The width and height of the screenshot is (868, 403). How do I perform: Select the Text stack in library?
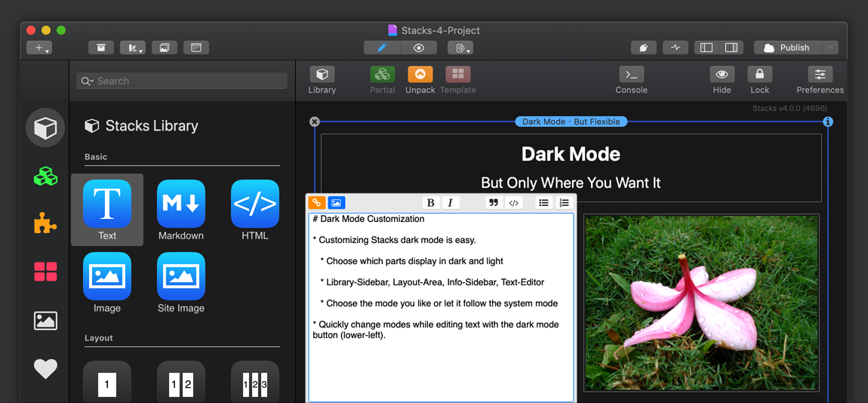106,209
